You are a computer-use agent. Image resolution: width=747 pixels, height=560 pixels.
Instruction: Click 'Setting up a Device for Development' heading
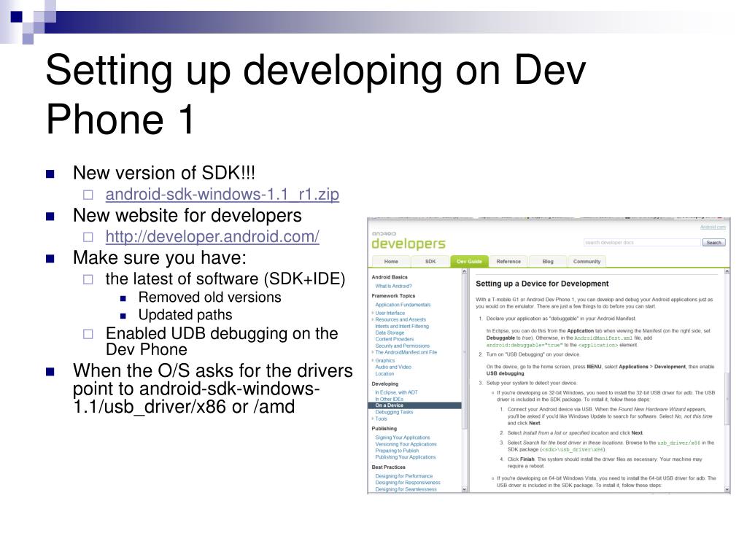pyautogui.click(x=542, y=284)
